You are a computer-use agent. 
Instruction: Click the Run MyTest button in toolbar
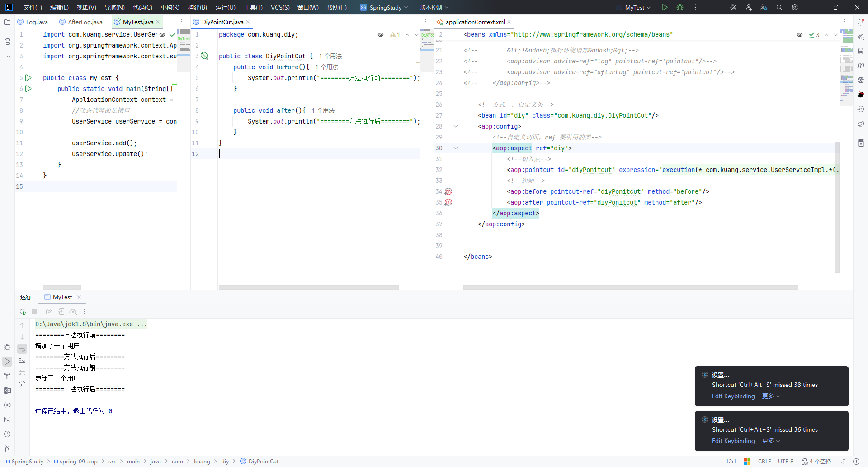[x=664, y=7]
